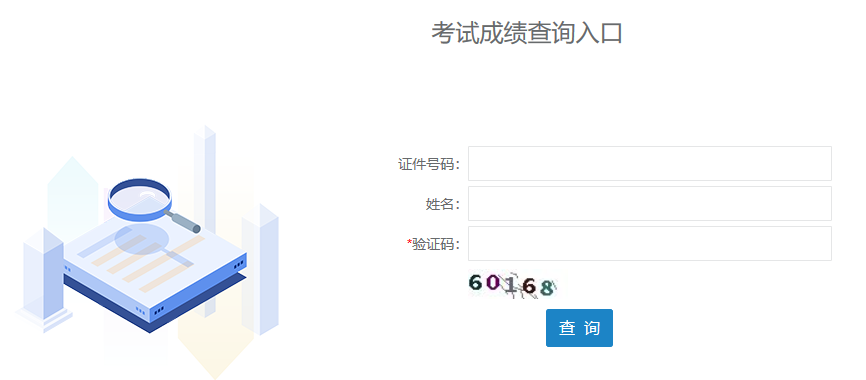Click the 证件号码 label
Viewport: 866px width, 380px height.
[x=429, y=164]
